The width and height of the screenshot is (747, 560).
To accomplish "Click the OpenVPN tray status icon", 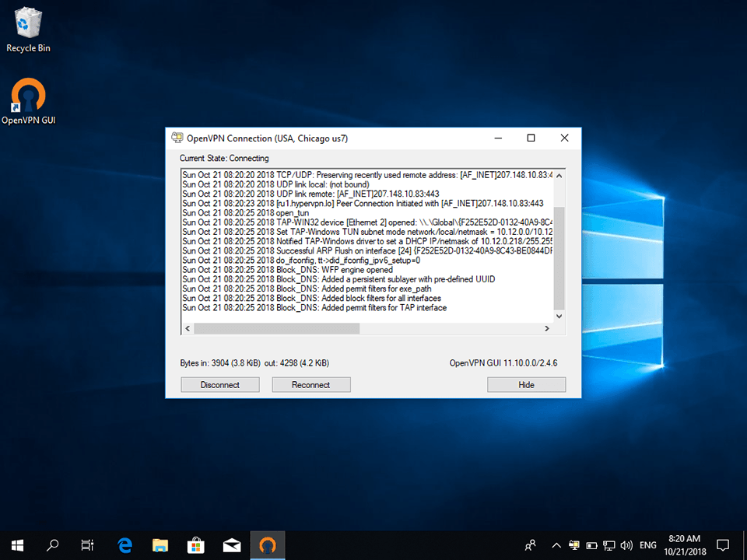I will click(x=574, y=545).
